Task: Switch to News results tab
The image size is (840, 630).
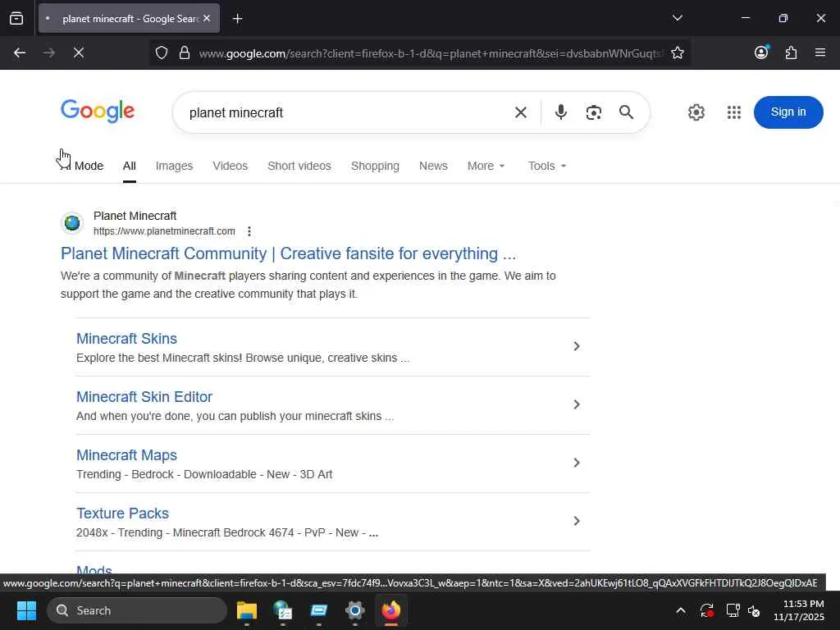Action: point(433,166)
